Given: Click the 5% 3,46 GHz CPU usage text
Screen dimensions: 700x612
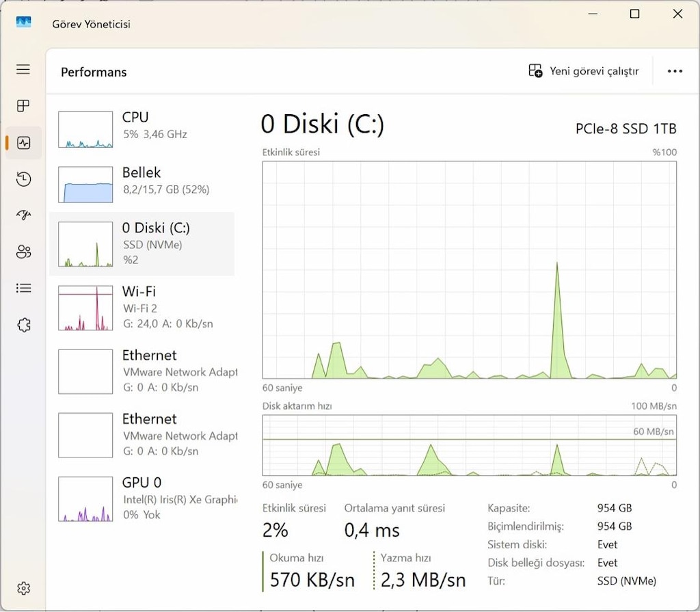Looking at the screenshot, I should (155, 134).
